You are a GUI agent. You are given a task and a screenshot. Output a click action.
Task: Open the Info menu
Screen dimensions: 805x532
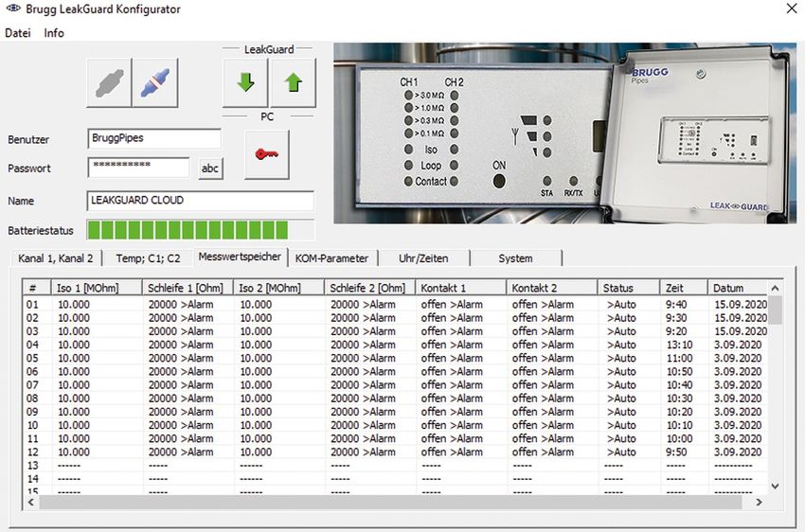[x=54, y=33]
